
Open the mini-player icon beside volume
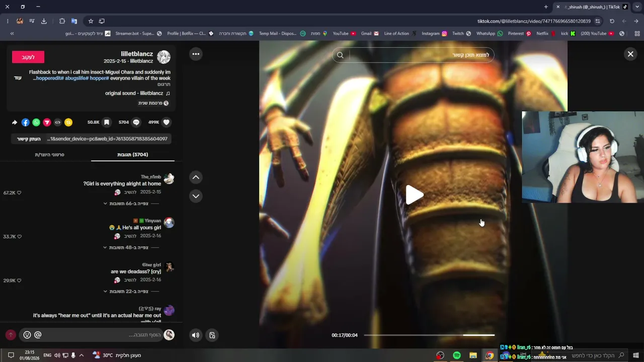tap(212, 335)
